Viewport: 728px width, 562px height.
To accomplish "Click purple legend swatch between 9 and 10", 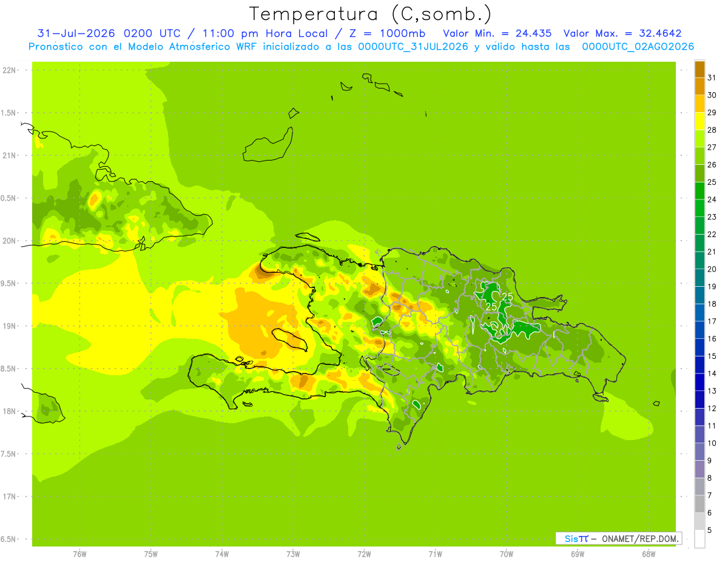I will pos(699,452).
